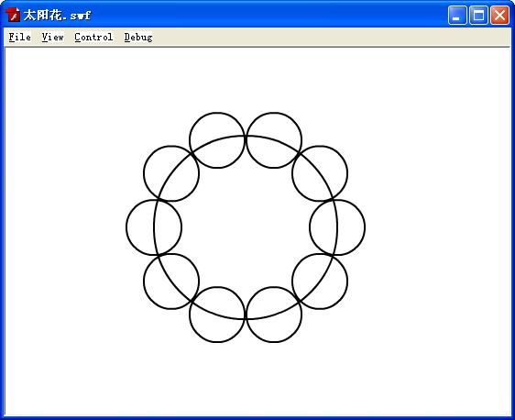The width and height of the screenshot is (515, 420).
Task: Open the File menu
Action: click(x=20, y=37)
